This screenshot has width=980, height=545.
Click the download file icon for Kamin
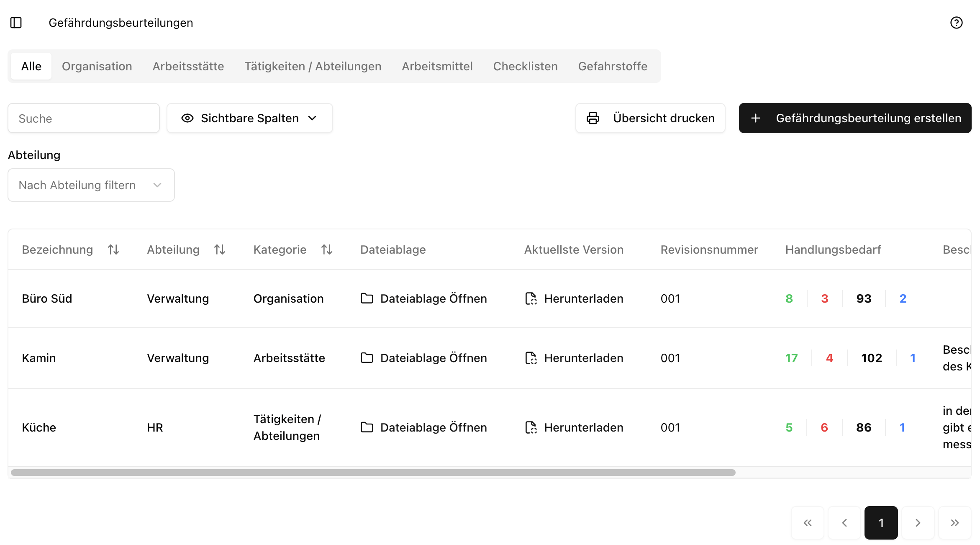(531, 358)
